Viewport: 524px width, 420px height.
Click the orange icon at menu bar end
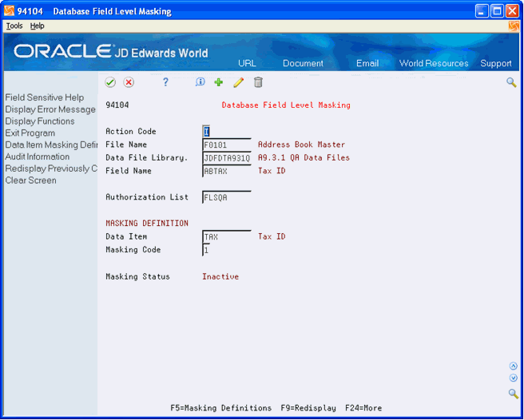(514, 26)
